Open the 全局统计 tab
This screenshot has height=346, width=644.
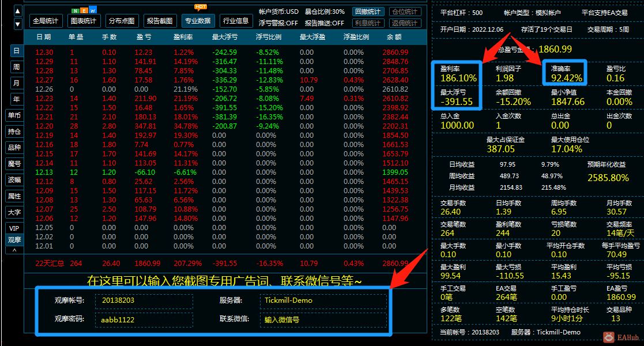(45, 21)
